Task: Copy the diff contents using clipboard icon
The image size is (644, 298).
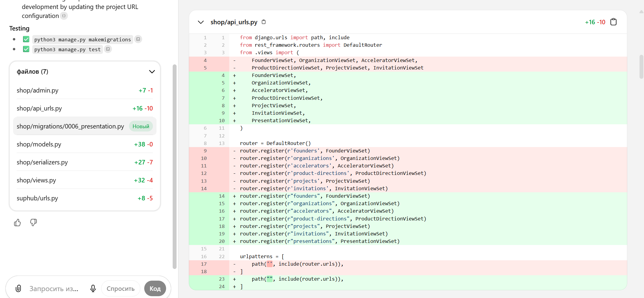Action: click(613, 22)
